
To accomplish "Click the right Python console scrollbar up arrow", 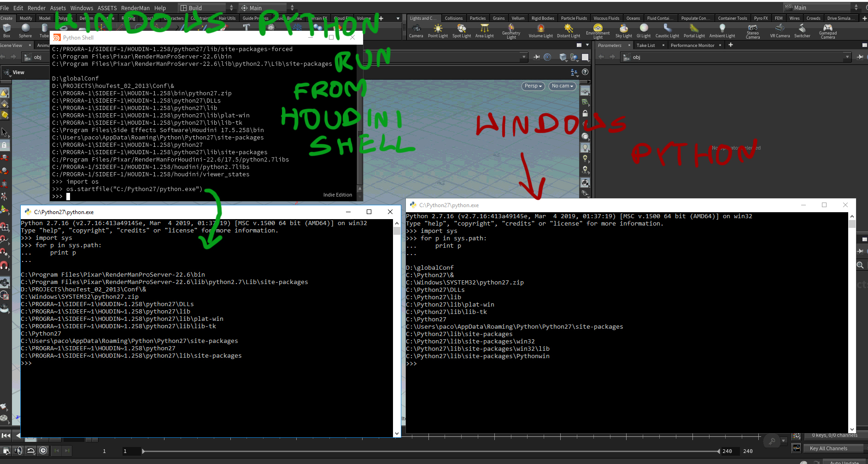I will click(x=852, y=216).
